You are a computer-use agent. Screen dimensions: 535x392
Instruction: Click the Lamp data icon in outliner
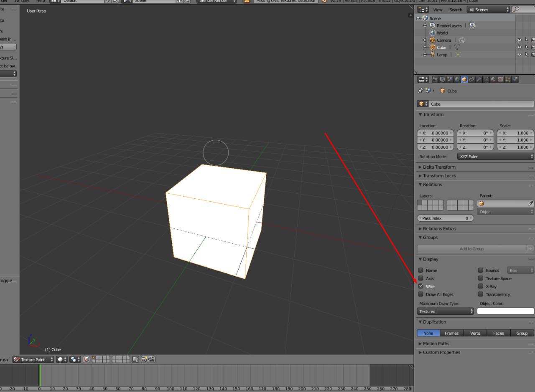(x=458, y=54)
